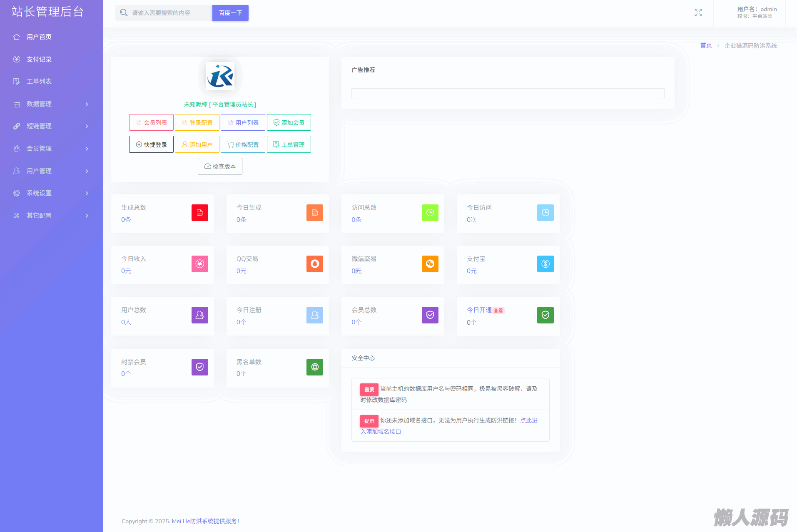797x532 pixels.
Task: Click the 支付宝 dollar icon
Action: (x=545, y=264)
